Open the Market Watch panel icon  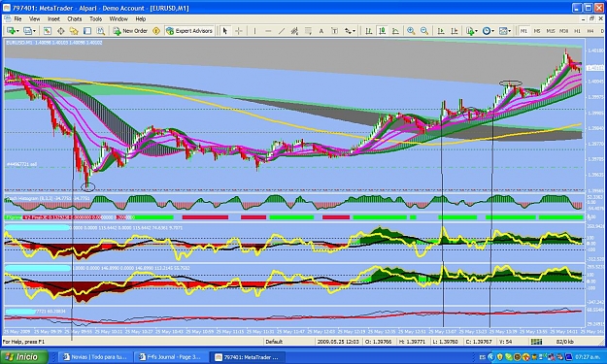[48, 31]
